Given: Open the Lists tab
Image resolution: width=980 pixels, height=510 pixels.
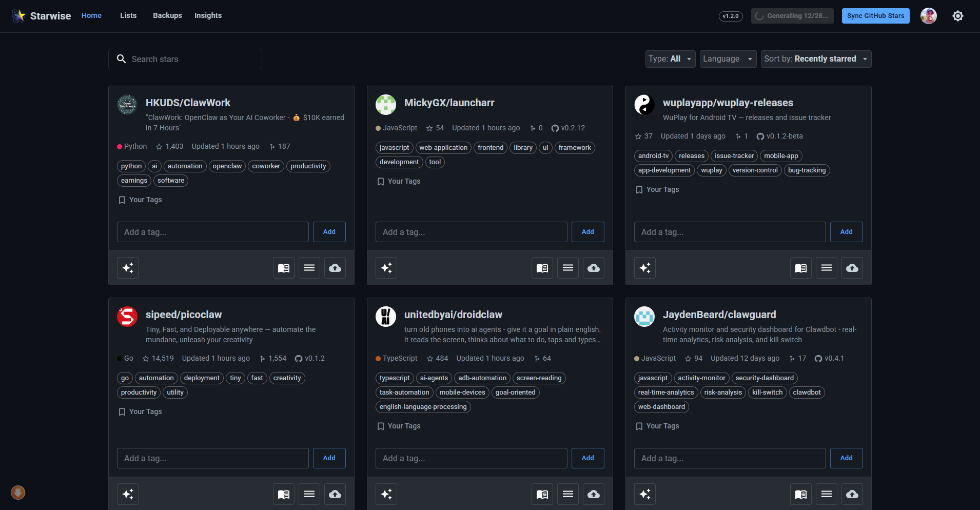Looking at the screenshot, I should pos(128,15).
